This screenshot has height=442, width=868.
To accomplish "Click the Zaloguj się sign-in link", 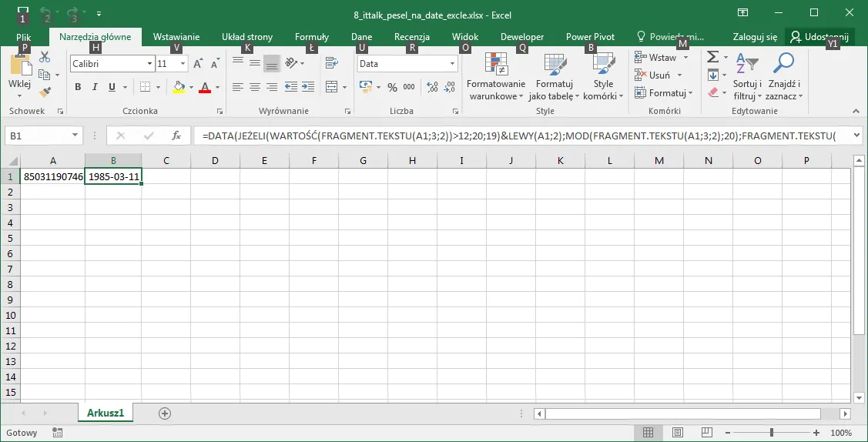I will (755, 37).
